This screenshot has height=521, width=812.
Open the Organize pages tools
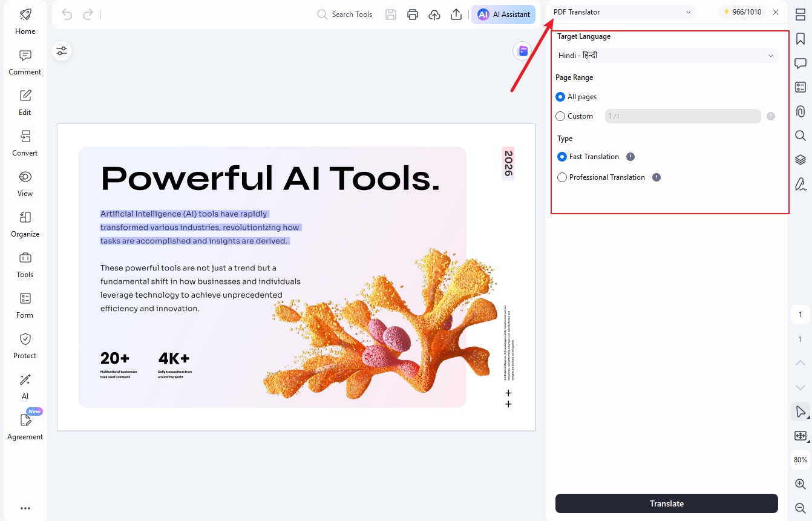click(x=25, y=224)
